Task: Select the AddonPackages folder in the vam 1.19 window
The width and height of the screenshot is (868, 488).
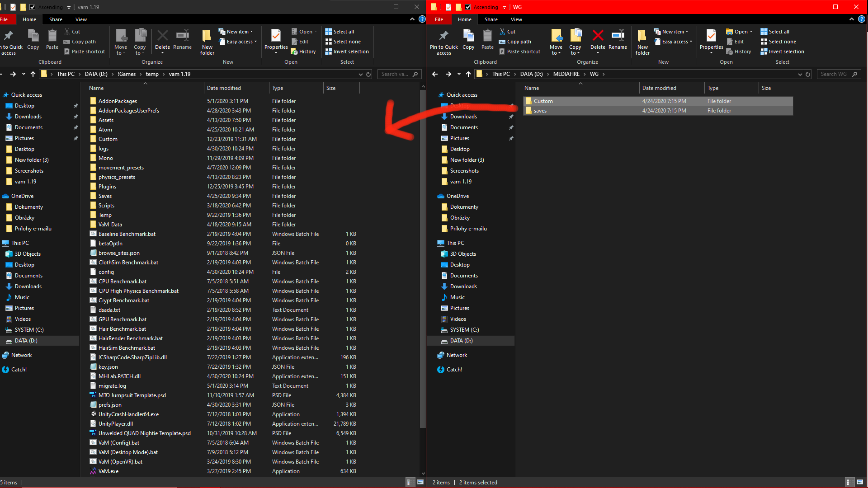Action: pos(224,101)
